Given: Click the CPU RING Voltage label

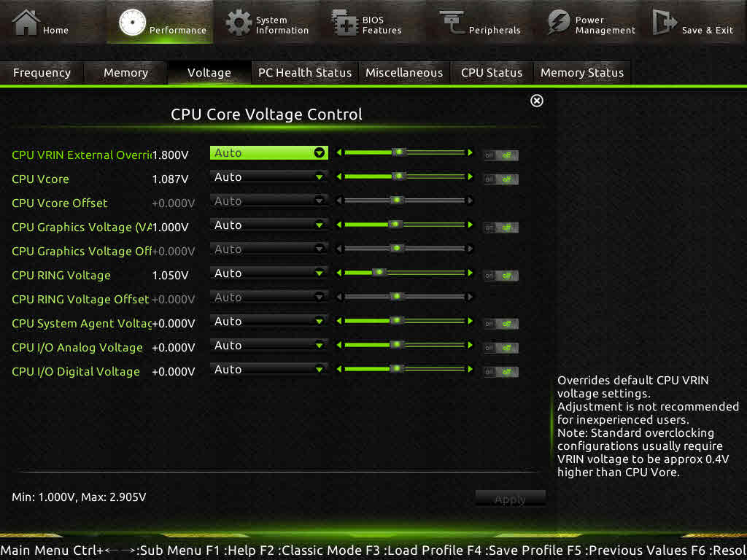Looking at the screenshot, I should (61, 275).
